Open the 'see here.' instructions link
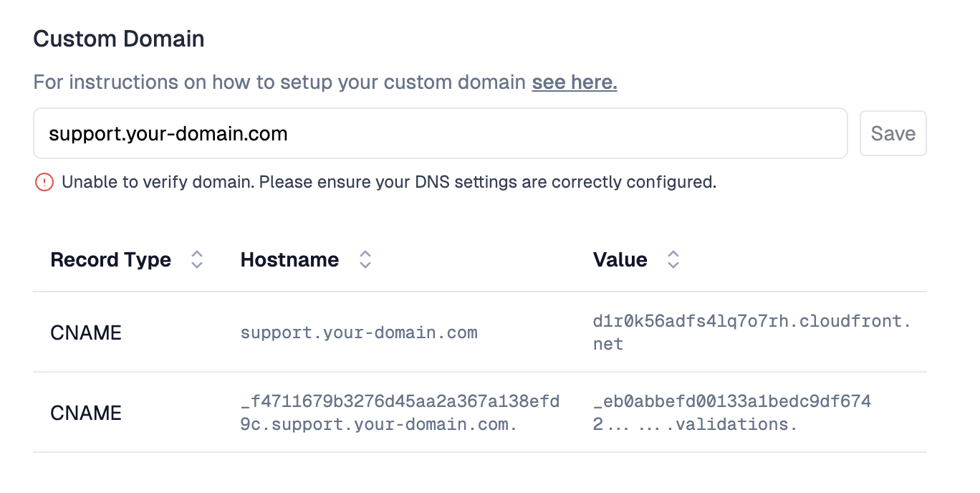This screenshot has height=493, width=980. (574, 82)
